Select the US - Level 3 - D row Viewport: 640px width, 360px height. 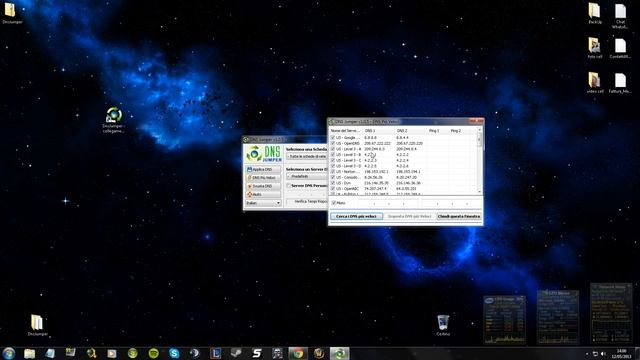tap(404, 166)
